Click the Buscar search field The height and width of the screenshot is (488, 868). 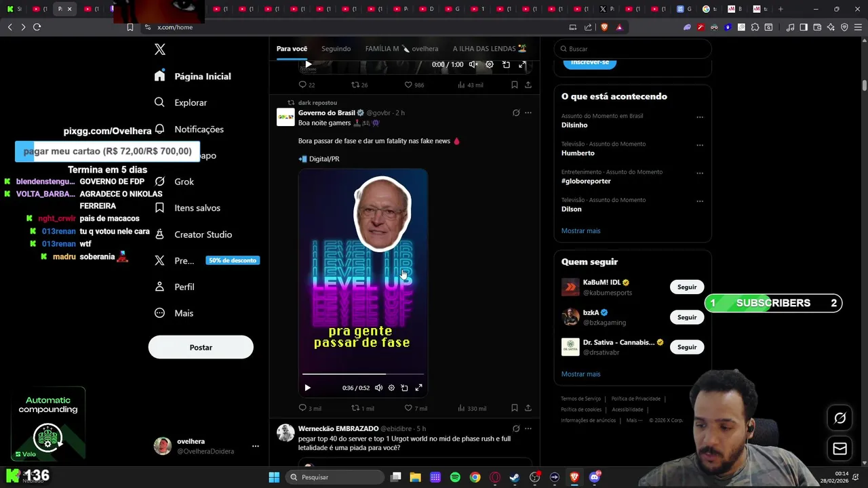(x=632, y=49)
